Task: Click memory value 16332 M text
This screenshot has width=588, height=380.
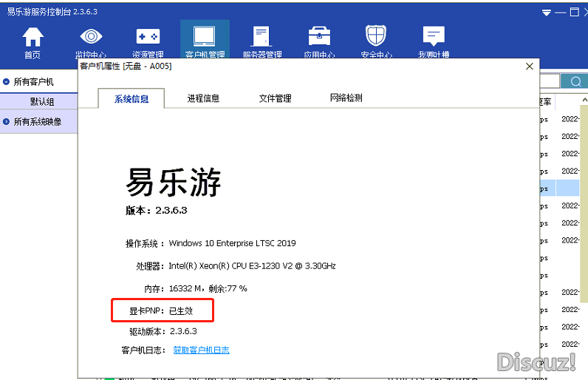Action: pos(185,288)
